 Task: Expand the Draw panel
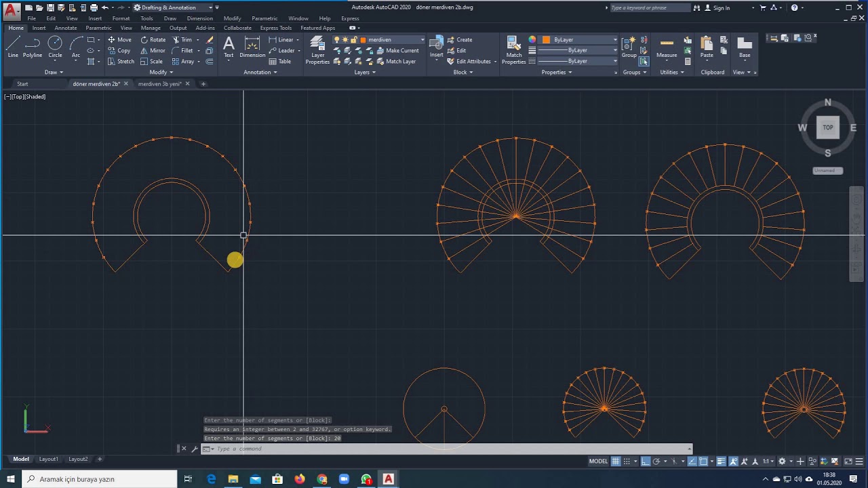[54, 72]
